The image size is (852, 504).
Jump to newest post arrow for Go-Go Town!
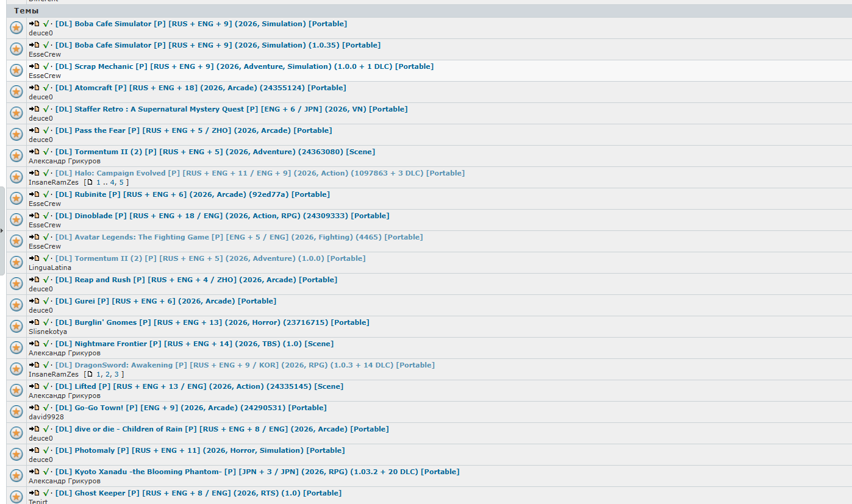click(34, 407)
